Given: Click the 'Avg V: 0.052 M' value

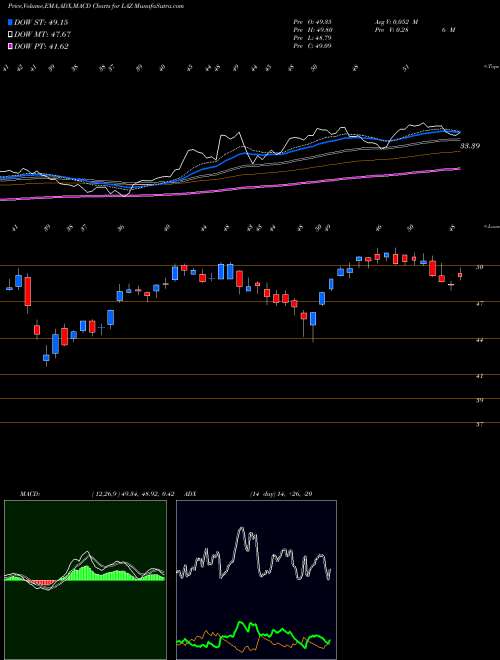Looking at the screenshot, I should tap(395, 22).
